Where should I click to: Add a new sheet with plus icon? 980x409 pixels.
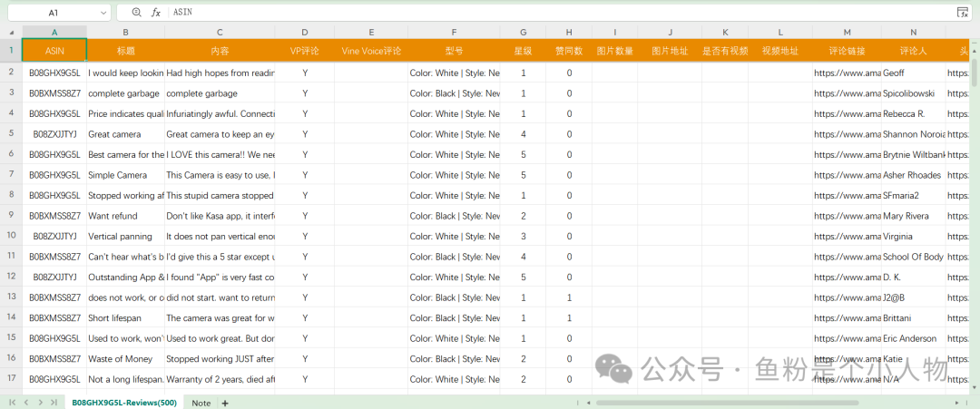coord(225,404)
